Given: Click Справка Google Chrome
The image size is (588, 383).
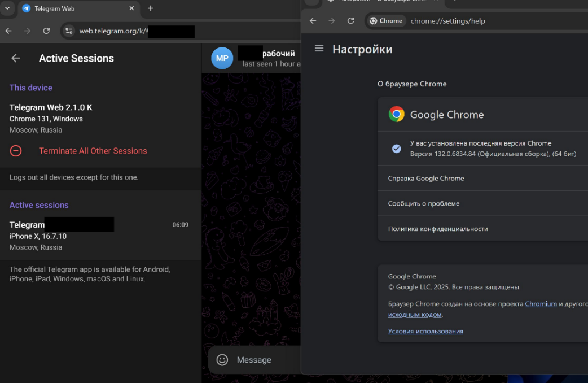Looking at the screenshot, I should pos(426,177).
